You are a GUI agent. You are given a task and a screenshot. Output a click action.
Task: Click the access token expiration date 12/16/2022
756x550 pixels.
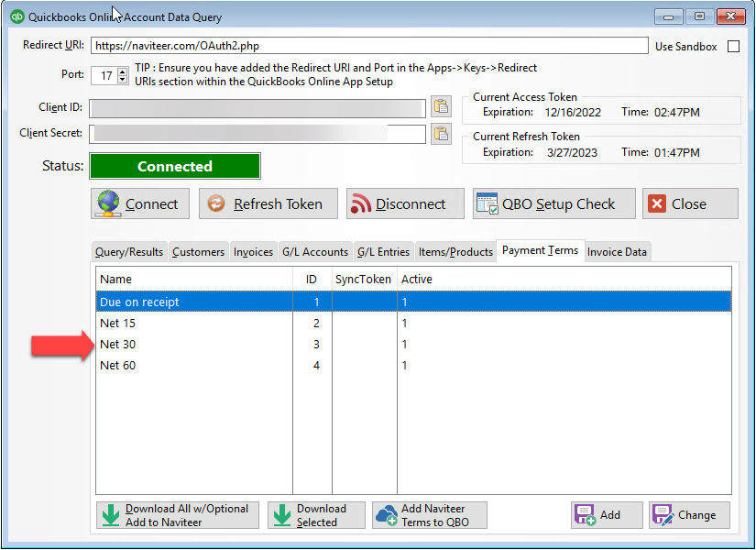pos(573,113)
